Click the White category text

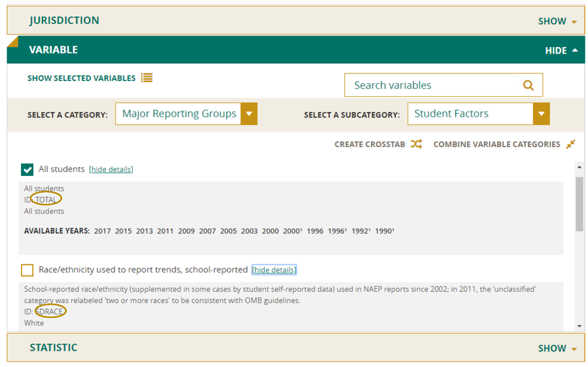34,323
